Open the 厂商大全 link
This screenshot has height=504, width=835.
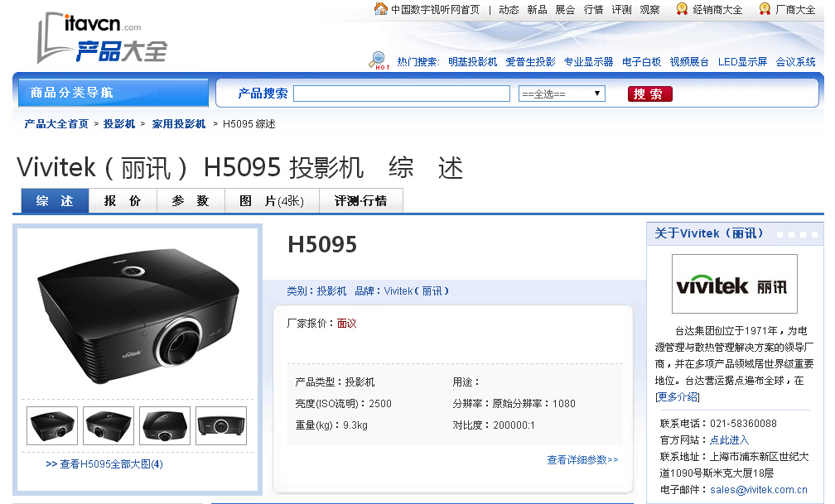click(795, 10)
